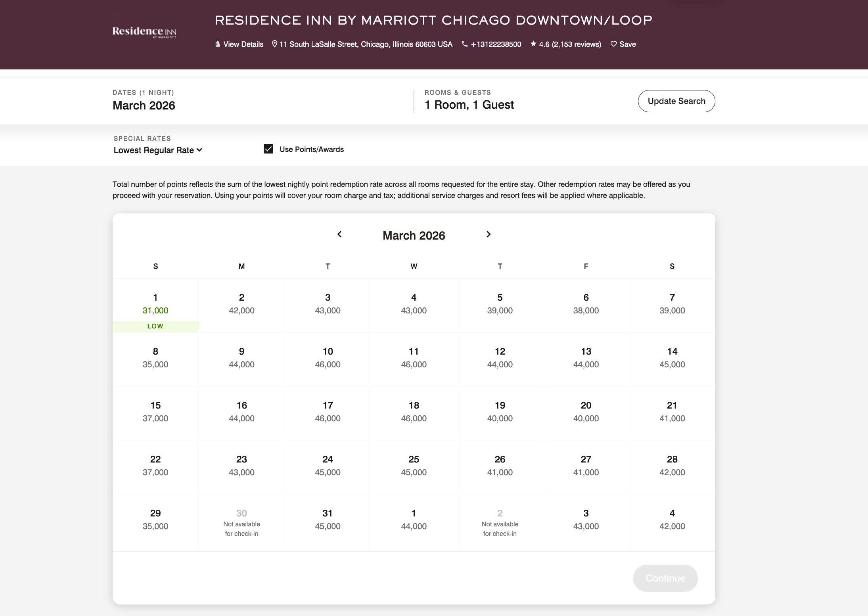Click the View Details building icon

[x=218, y=44]
